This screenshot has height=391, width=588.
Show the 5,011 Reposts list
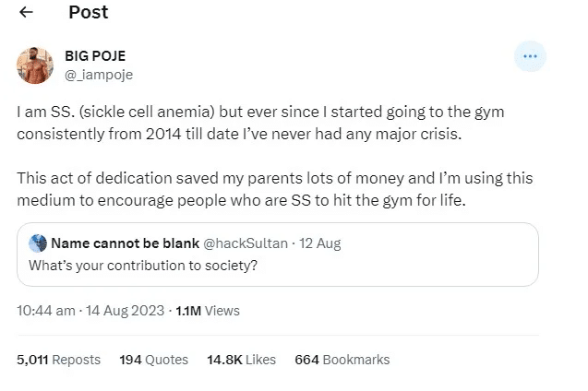coord(59,360)
